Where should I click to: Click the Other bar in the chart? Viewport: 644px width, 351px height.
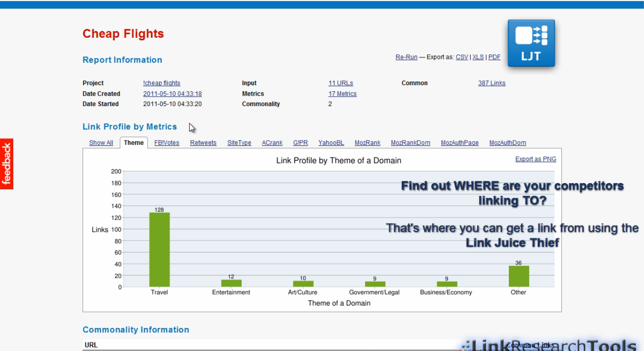coord(519,276)
